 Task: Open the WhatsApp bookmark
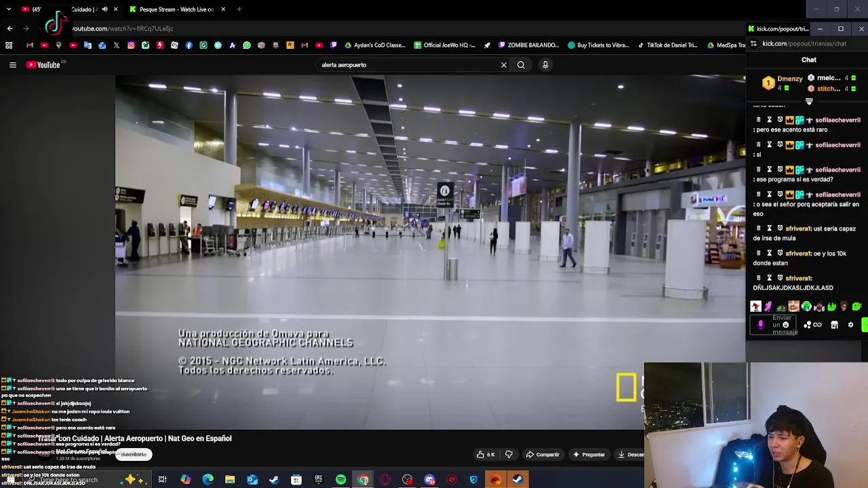tap(247, 45)
